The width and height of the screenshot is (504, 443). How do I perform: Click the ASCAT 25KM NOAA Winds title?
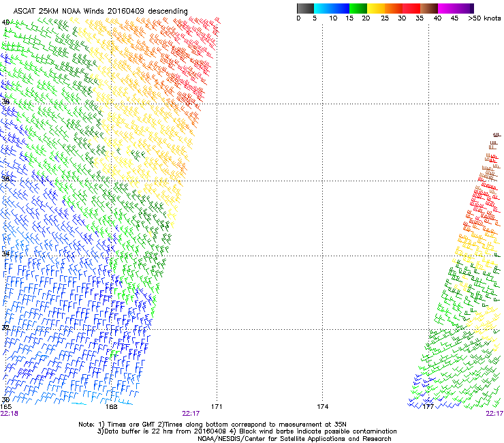(101, 12)
